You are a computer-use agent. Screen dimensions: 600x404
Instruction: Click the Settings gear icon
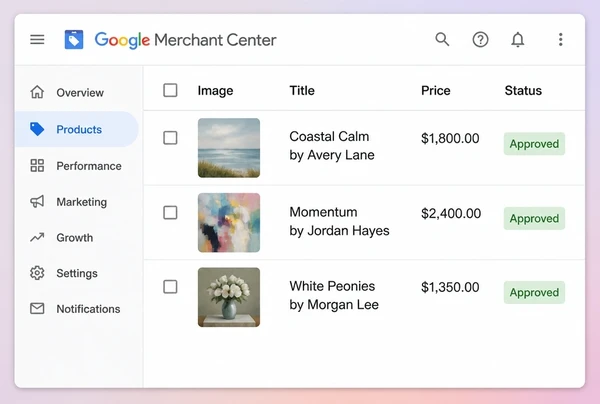37,273
